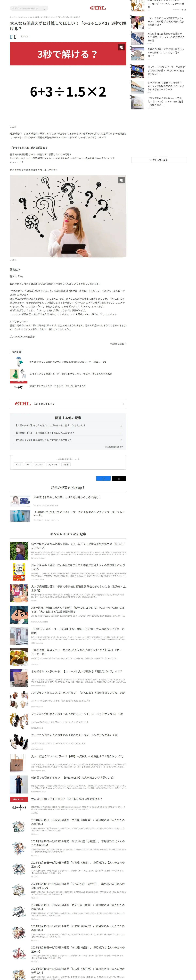Open 'ストラップサンダル 4選' article
Viewport: 196px width, 980px height.
coord(77,714)
